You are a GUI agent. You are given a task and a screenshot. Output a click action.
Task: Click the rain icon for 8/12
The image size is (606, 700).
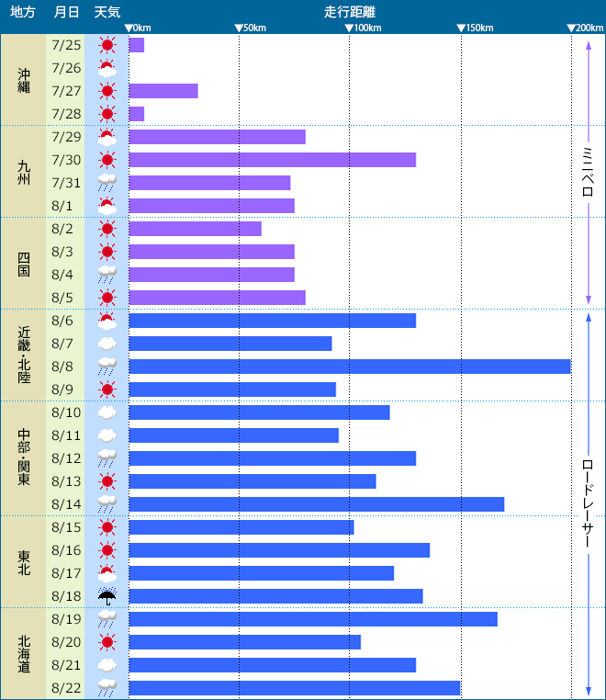coord(107,458)
